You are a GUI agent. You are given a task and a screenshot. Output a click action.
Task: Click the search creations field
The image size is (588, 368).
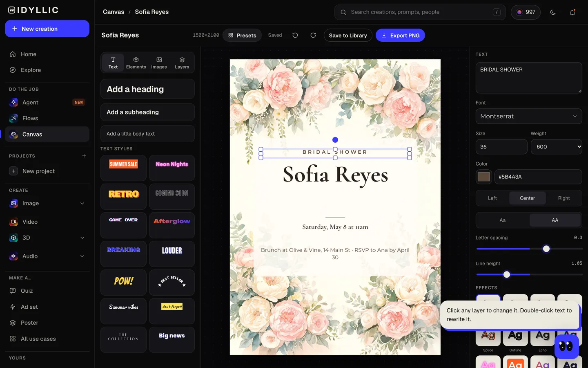pyautogui.click(x=420, y=12)
